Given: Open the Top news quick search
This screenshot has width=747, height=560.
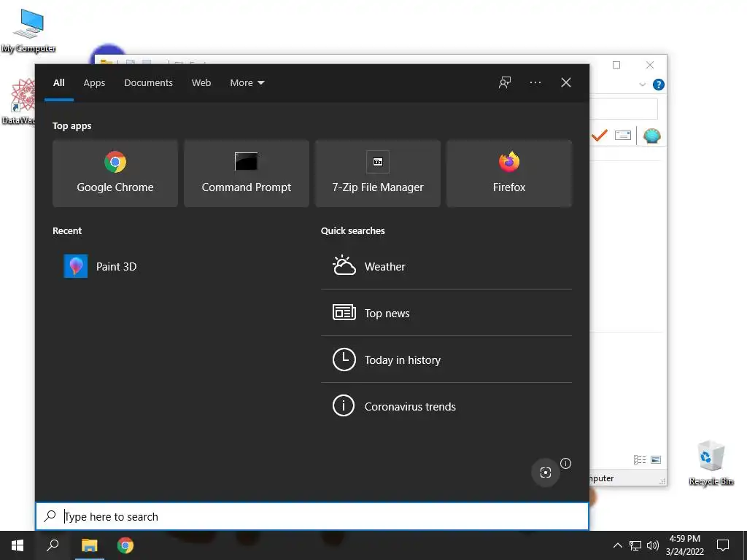Looking at the screenshot, I should (x=446, y=313).
